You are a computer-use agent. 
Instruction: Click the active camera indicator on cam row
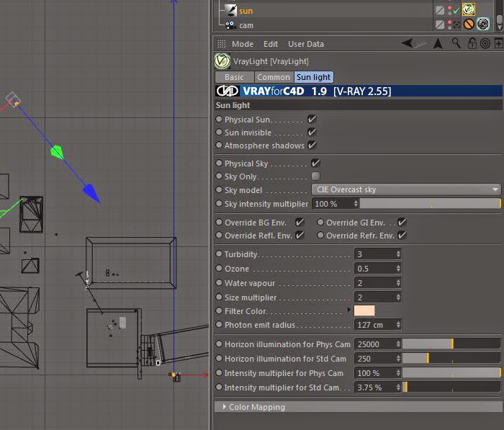click(456, 25)
